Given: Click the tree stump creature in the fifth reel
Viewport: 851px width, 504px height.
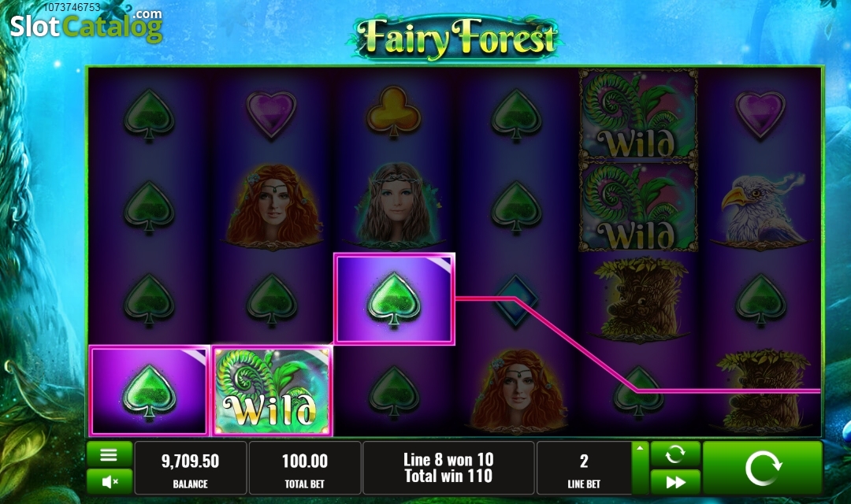Looking at the screenshot, I should tap(639, 299).
